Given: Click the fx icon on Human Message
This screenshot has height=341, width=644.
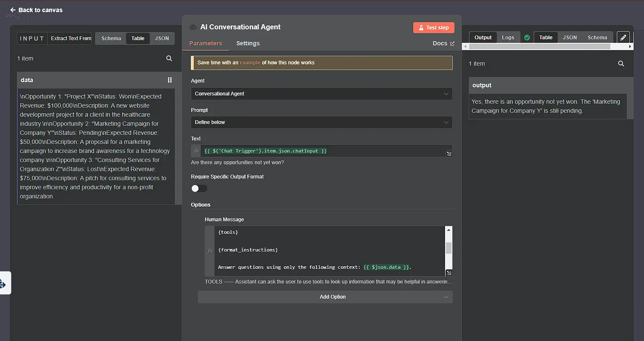Looking at the screenshot, I should click(210, 251).
